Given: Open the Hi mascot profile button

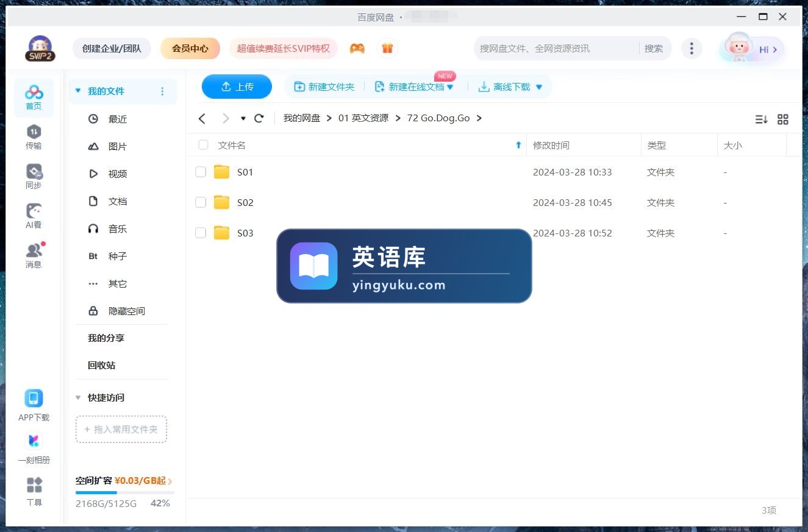Looking at the screenshot, I should (x=752, y=49).
